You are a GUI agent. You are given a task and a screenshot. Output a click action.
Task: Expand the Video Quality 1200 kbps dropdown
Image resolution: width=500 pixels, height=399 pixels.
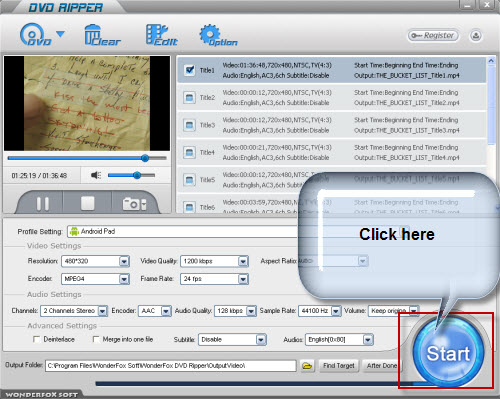[x=243, y=261]
